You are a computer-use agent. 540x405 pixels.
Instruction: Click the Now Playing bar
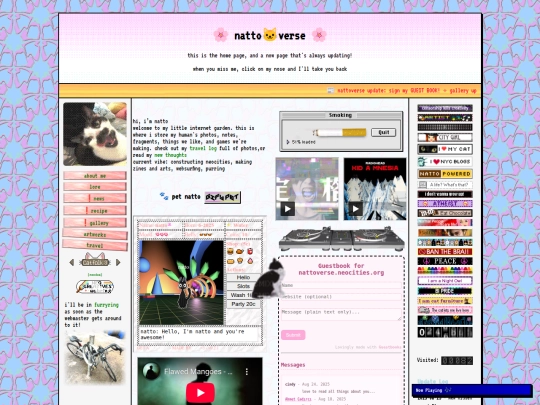pyautogui.click(x=472, y=390)
